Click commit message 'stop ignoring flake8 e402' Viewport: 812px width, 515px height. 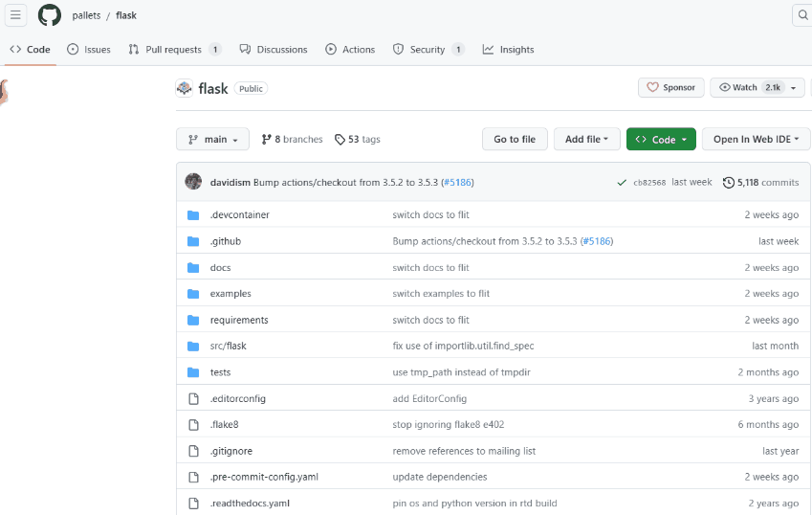[449, 425]
